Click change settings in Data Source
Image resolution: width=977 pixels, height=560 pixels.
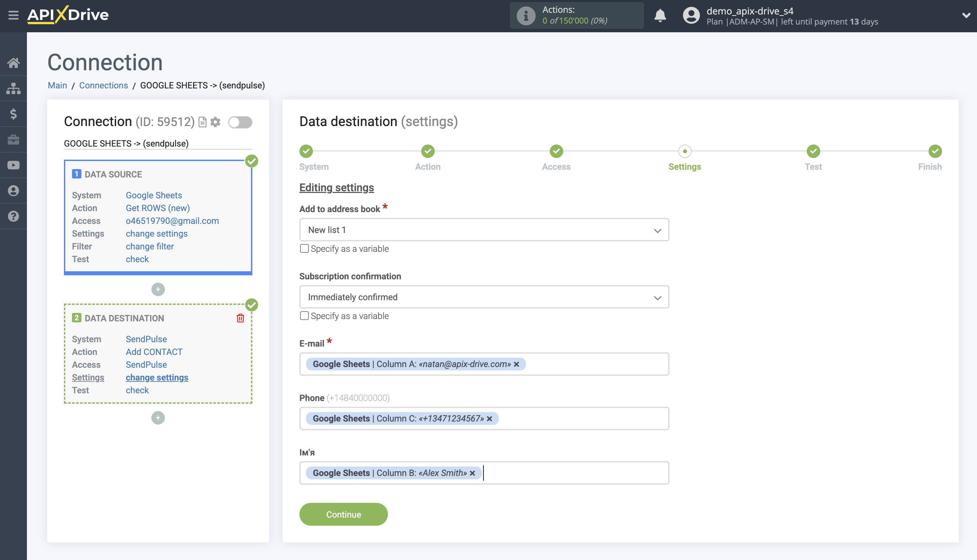(x=157, y=234)
